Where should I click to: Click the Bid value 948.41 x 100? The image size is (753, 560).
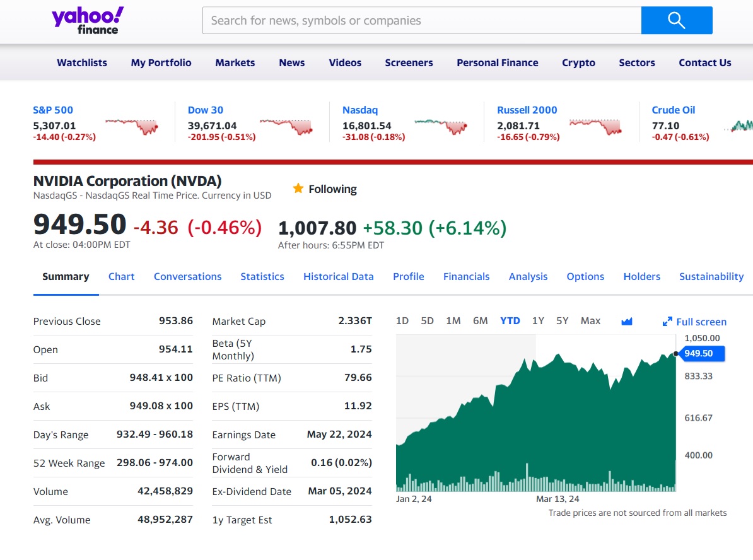tap(161, 378)
